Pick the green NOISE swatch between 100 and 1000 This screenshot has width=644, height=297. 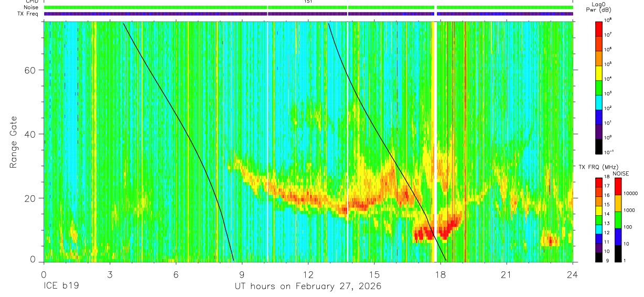(x=618, y=219)
